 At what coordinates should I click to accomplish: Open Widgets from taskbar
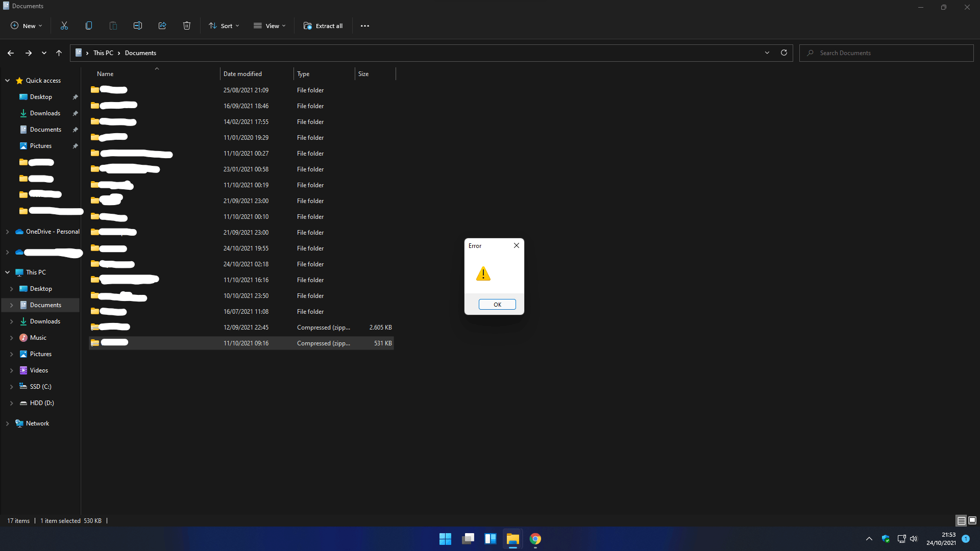[490, 539]
